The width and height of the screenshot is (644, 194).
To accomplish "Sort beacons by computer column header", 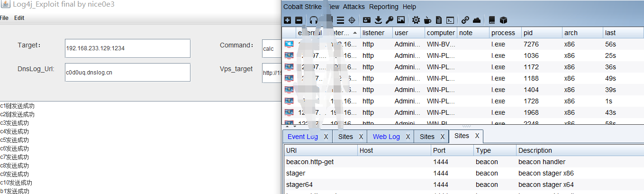I will (441, 33).
